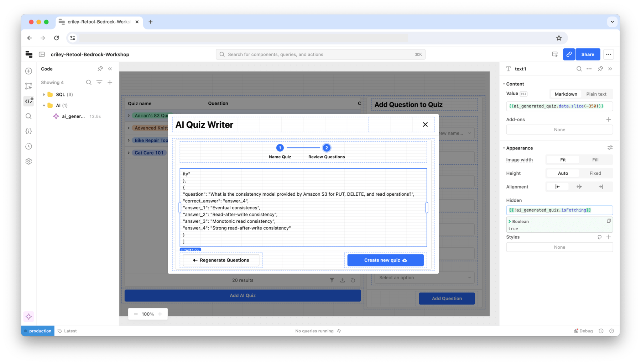
Task: Set Image width to Fit
Action: click(x=563, y=160)
